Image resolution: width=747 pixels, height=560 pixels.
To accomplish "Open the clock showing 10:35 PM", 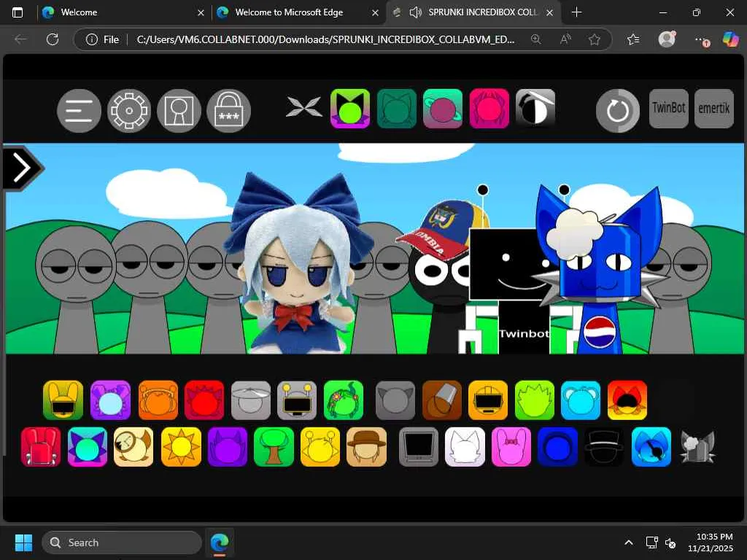I will pyautogui.click(x=710, y=542).
